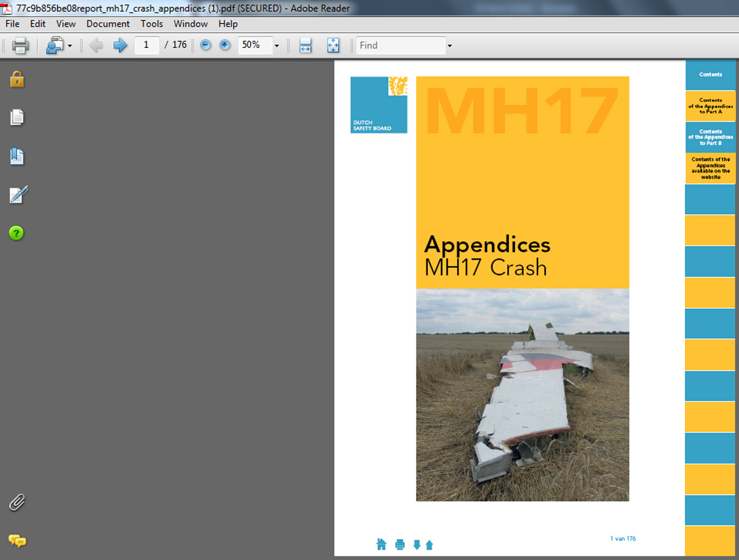The height and width of the screenshot is (560, 739).
Task: Open the Edit menu
Action: click(38, 24)
